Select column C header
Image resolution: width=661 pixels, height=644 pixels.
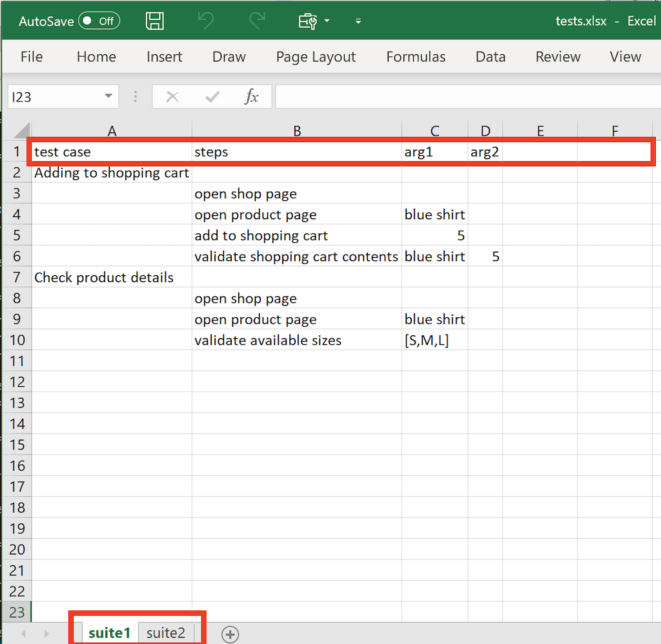tap(434, 130)
